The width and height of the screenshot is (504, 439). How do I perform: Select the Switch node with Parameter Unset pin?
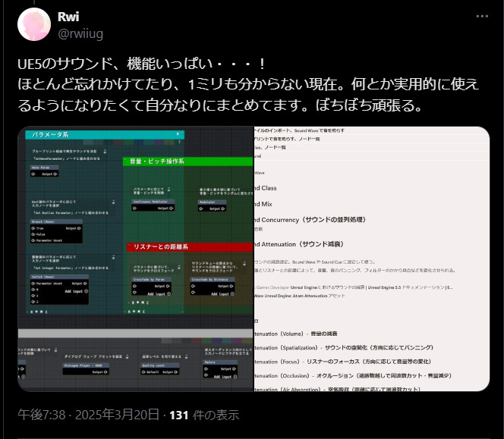59,290
